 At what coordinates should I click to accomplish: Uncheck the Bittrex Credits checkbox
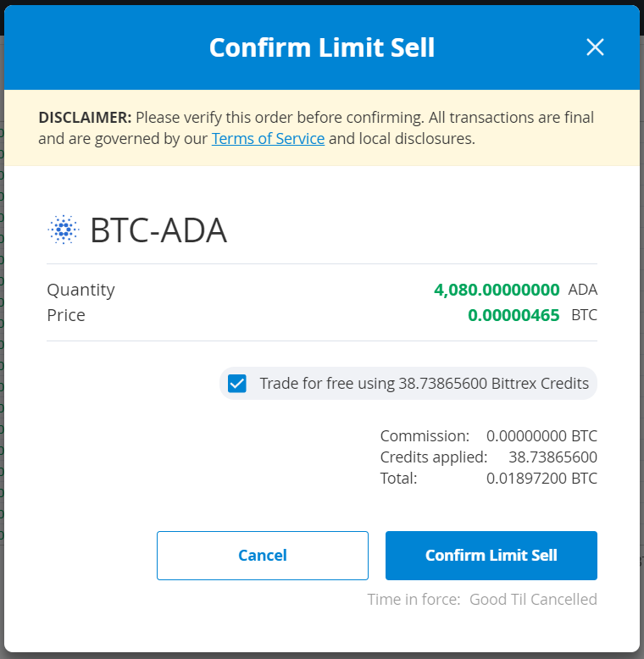237,384
